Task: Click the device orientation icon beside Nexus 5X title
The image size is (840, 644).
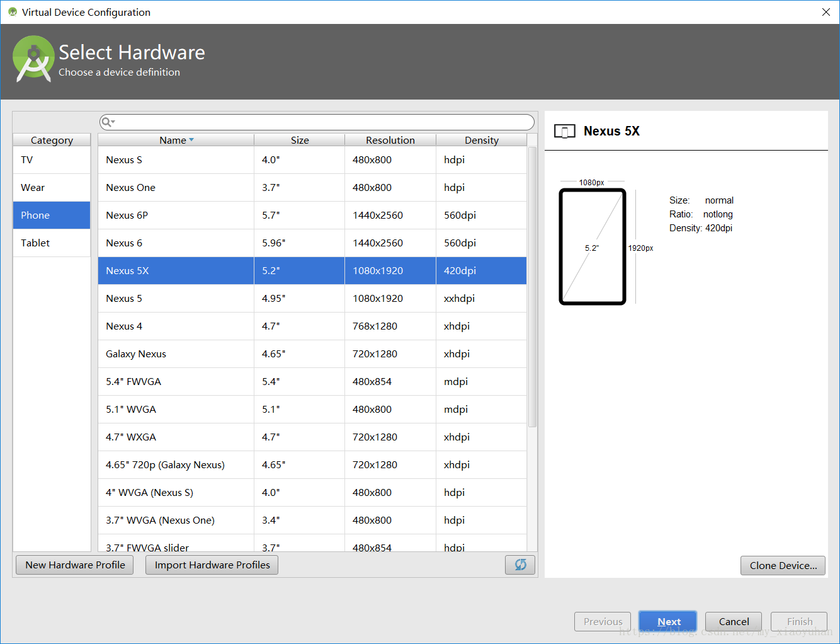Action: point(565,131)
